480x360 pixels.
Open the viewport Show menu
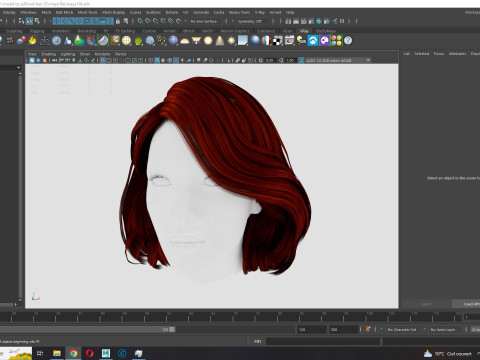(85, 54)
